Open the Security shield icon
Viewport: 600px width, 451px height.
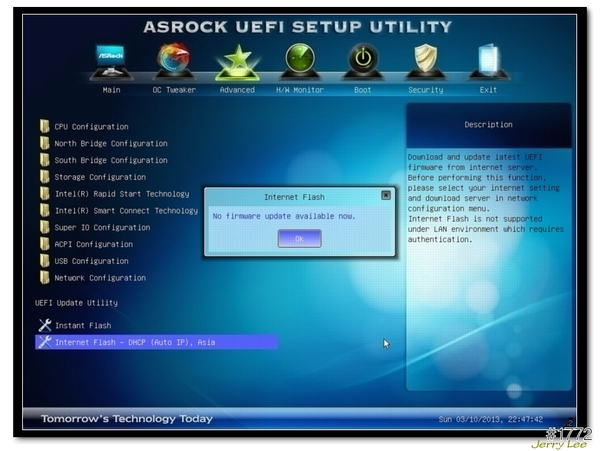pos(426,61)
